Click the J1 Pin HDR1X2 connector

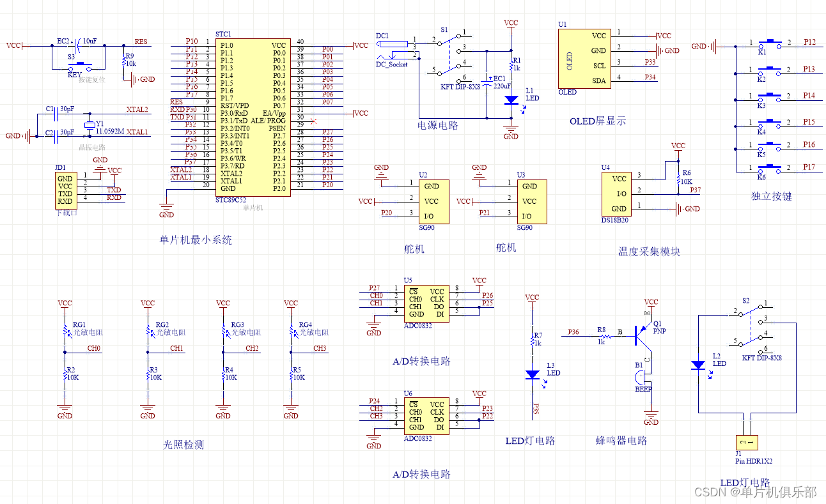[747, 442]
